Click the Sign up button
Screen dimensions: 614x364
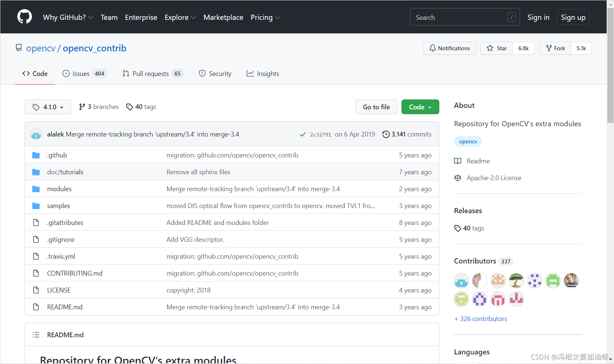pos(573,17)
